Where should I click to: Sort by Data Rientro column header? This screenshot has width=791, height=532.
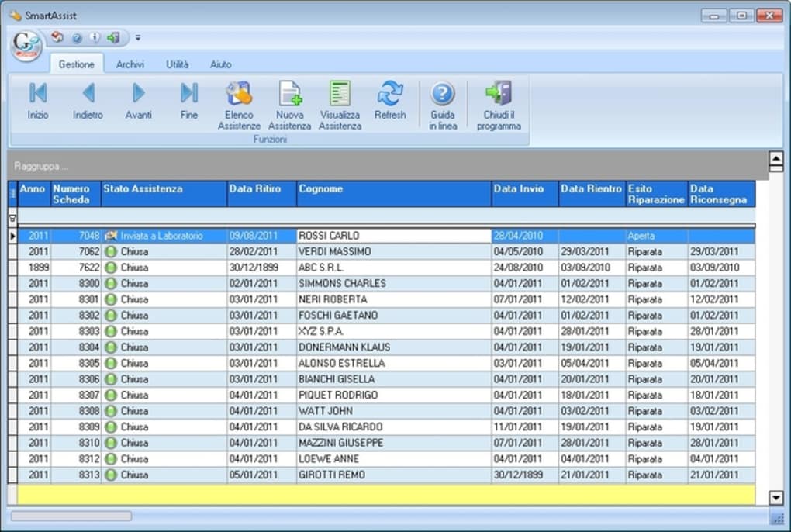(592, 194)
